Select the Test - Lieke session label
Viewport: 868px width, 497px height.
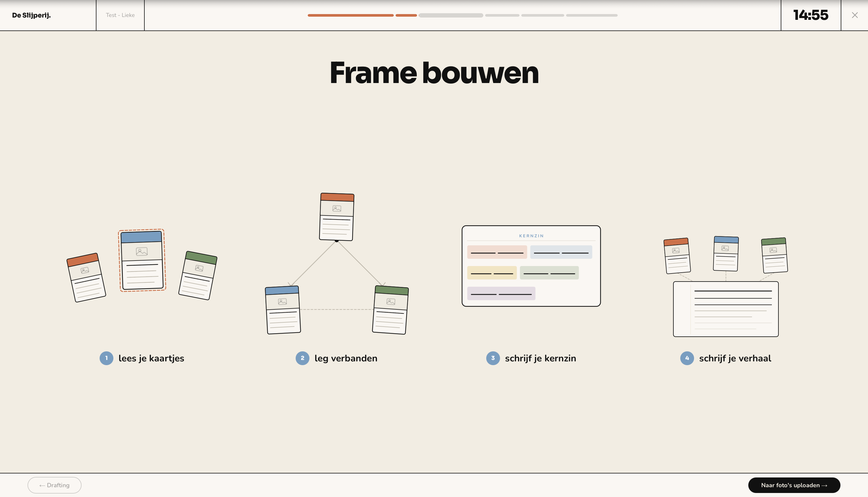pyautogui.click(x=120, y=15)
